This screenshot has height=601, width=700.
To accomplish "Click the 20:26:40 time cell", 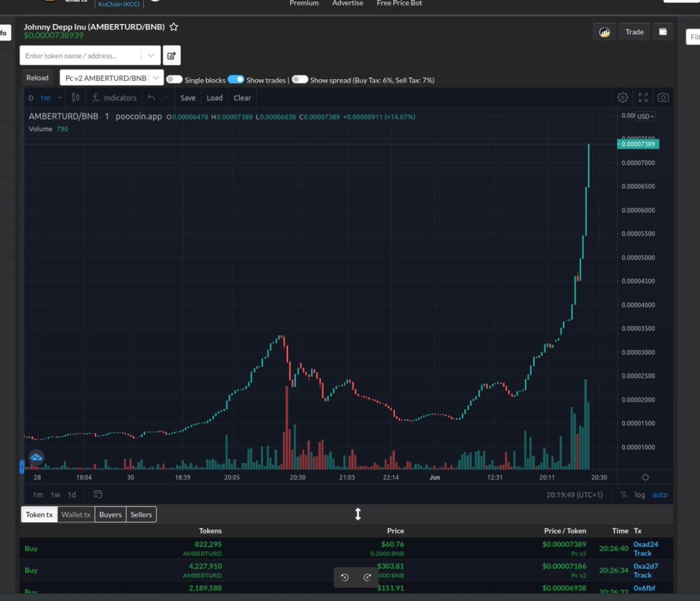I will pyautogui.click(x=614, y=549).
